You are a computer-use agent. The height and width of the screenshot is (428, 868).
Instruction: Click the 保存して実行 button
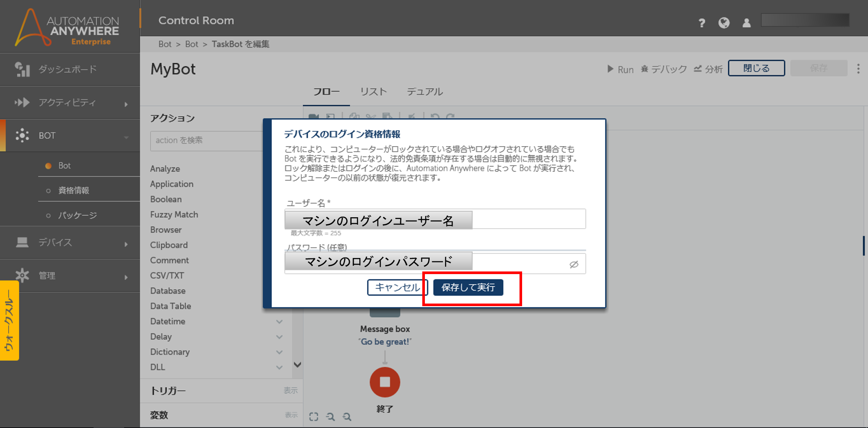pyautogui.click(x=468, y=287)
